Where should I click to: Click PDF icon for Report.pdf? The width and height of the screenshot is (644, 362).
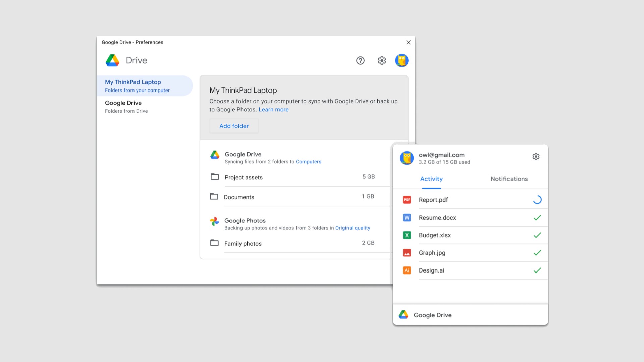(407, 200)
